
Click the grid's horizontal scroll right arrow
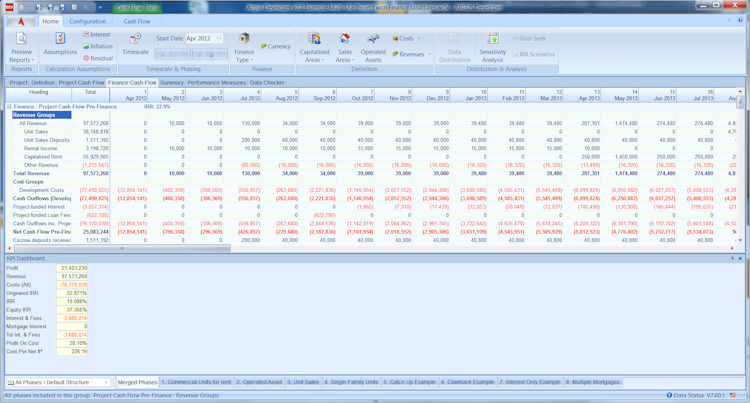point(732,248)
